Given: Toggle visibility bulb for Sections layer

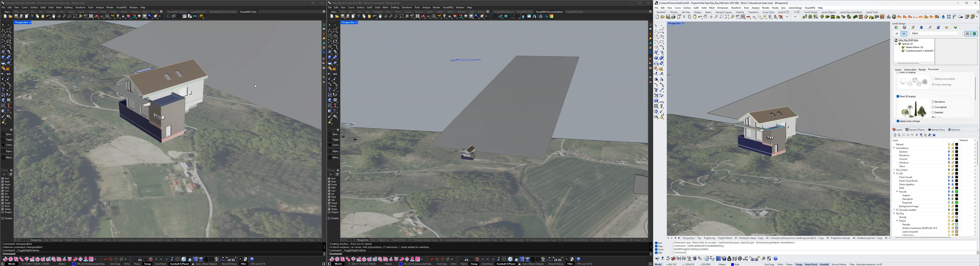Looking at the screenshot, I should click(x=949, y=152).
